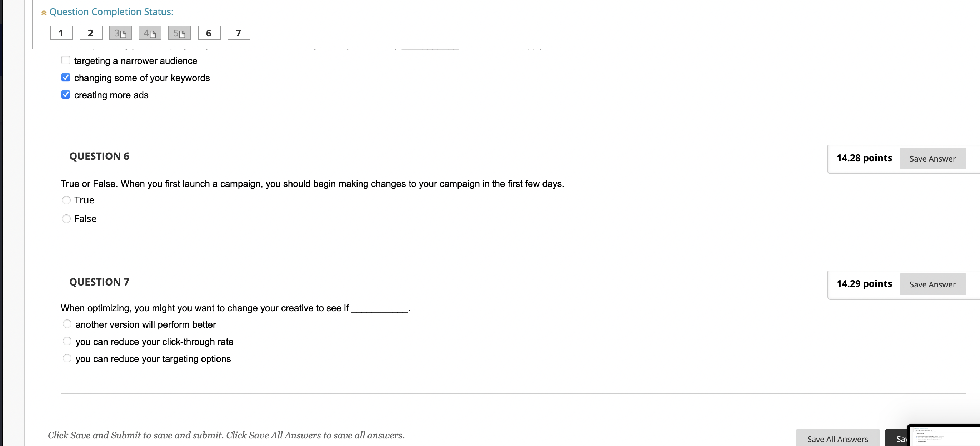Save Answer for Question 7
The image size is (980, 446).
click(x=932, y=284)
